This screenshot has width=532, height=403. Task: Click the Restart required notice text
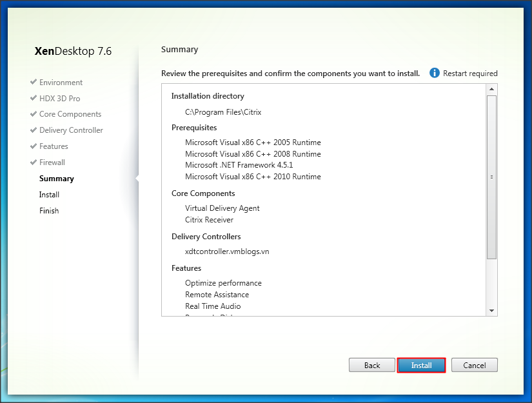tap(470, 74)
